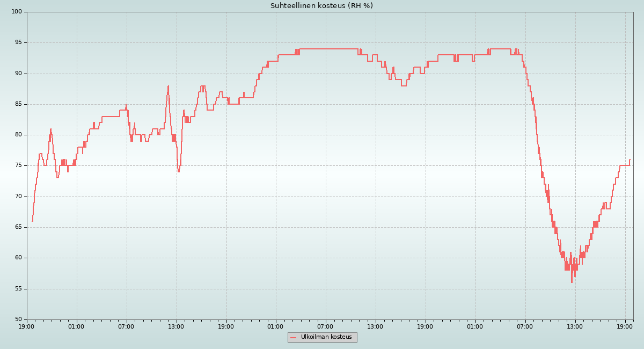The height and width of the screenshot is (349, 644).
Task: Click the sharp 88% spike before first 13:00
Action: point(168,86)
